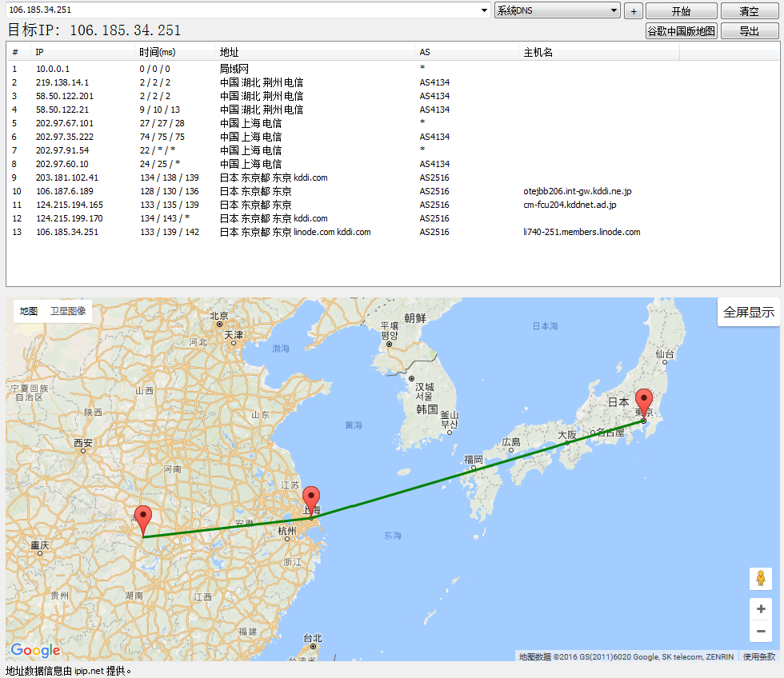Click the 仙台 city label on map

tap(665, 353)
